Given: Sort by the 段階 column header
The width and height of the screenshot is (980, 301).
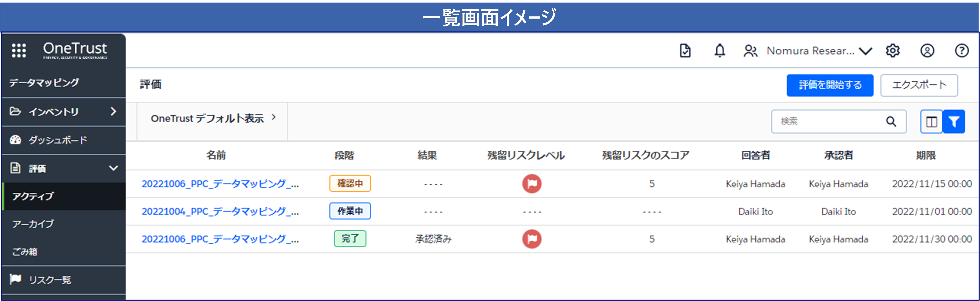Looking at the screenshot, I should tap(344, 156).
